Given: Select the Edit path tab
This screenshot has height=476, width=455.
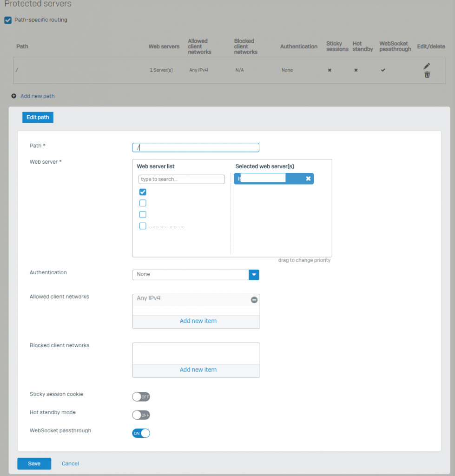Looking at the screenshot, I should [x=38, y=118].
